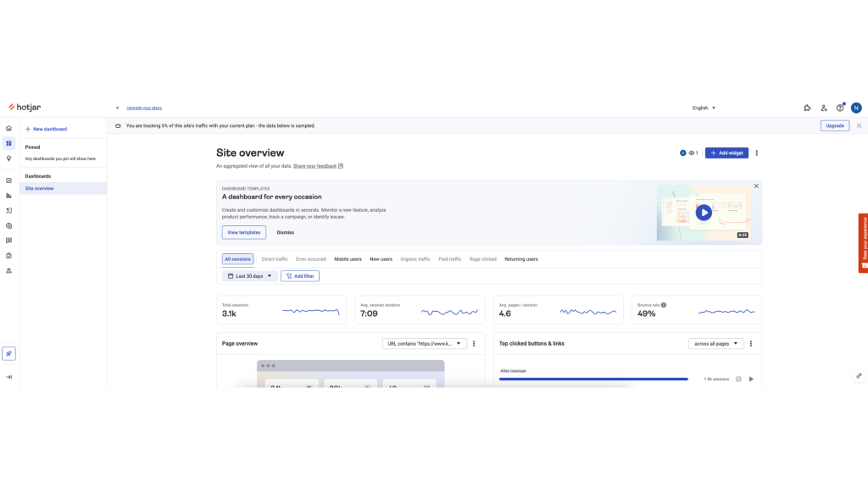Click the Upgrade button in the banner
This screenshot has height=488, width=868.
(x=835, y=125)
